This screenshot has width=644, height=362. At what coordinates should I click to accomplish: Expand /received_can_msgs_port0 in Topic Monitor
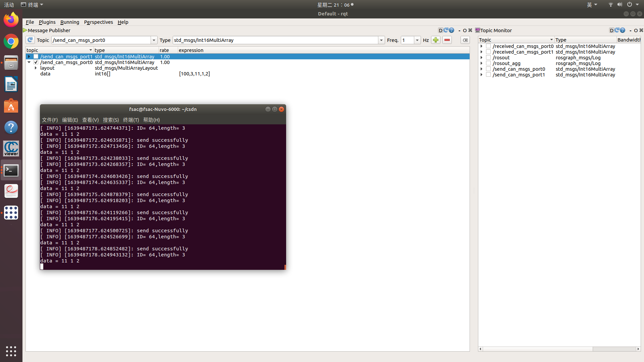(481, 46)
